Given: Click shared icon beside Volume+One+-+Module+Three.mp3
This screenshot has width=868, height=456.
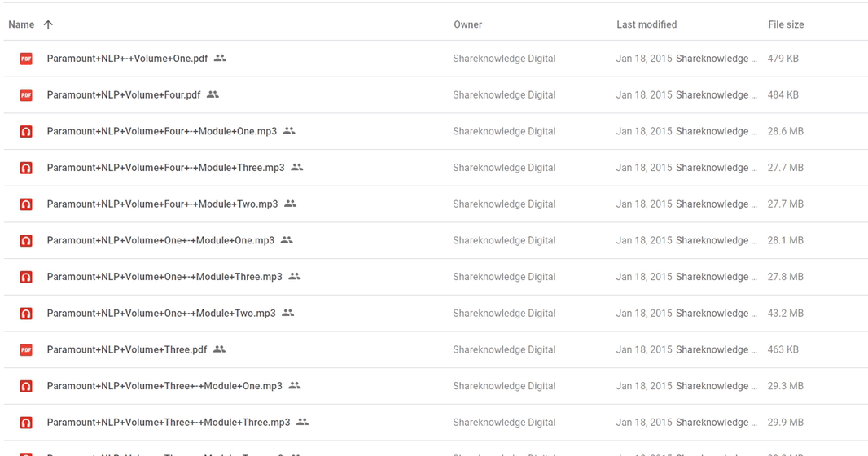Looking at the screenshot, I should [295, 276].
